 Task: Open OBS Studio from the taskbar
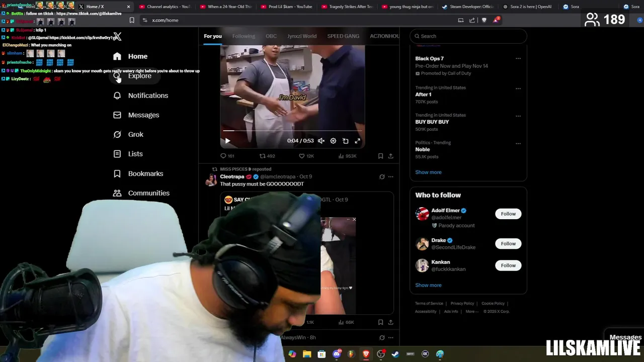(x=381, y=354)
